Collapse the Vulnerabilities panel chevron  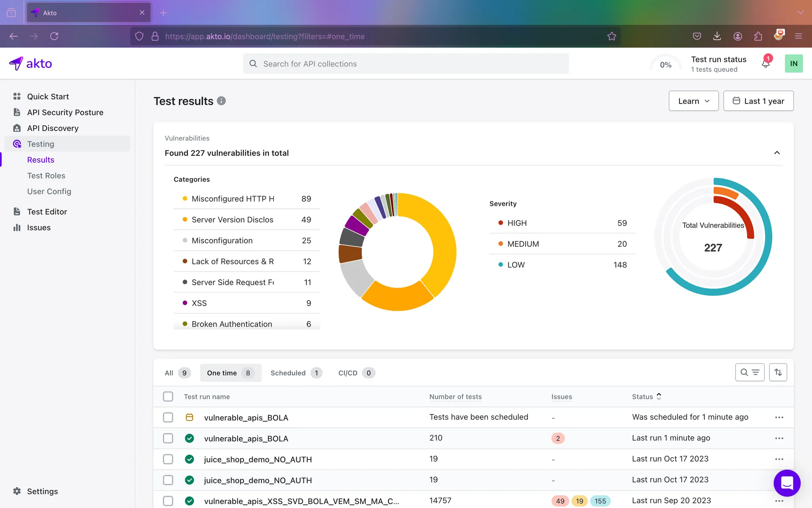777,153
